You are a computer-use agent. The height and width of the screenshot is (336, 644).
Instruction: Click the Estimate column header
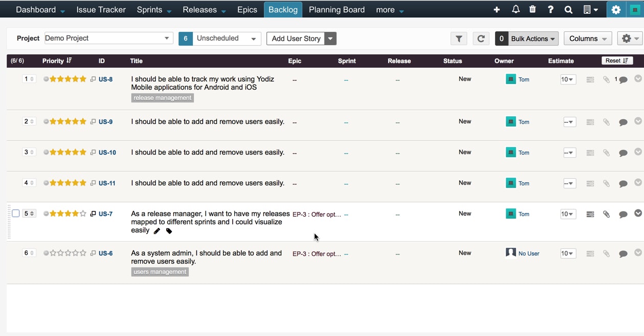(561, 61)
